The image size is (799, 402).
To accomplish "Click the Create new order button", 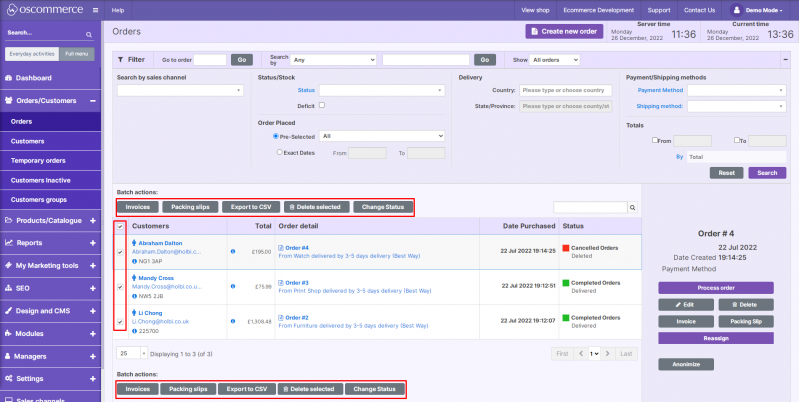I will point(565,32).
